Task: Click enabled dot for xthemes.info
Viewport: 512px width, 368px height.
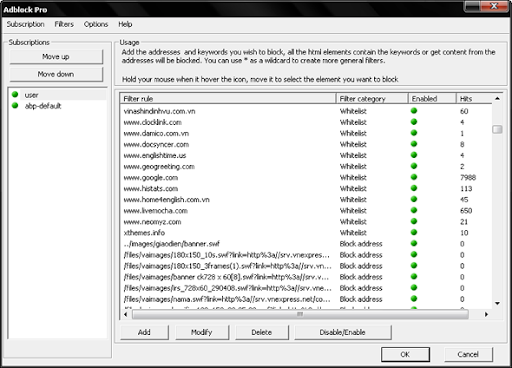Action: (414, 232)
